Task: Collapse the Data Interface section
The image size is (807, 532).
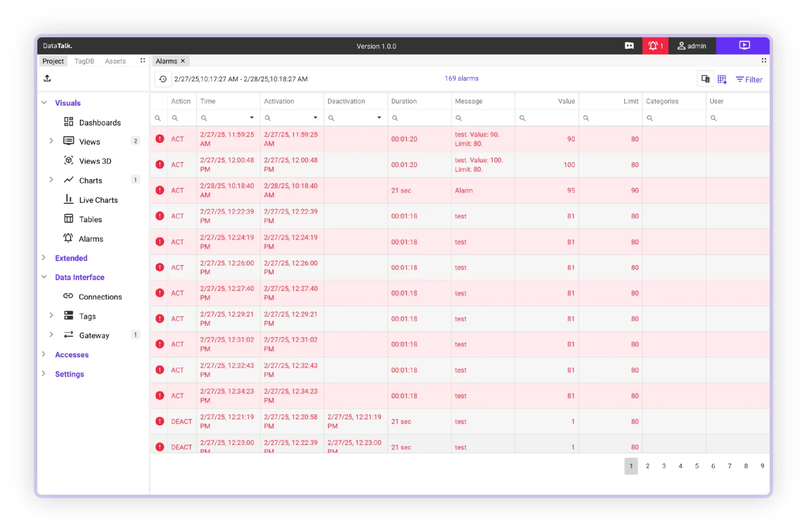Action: [44, 277]
